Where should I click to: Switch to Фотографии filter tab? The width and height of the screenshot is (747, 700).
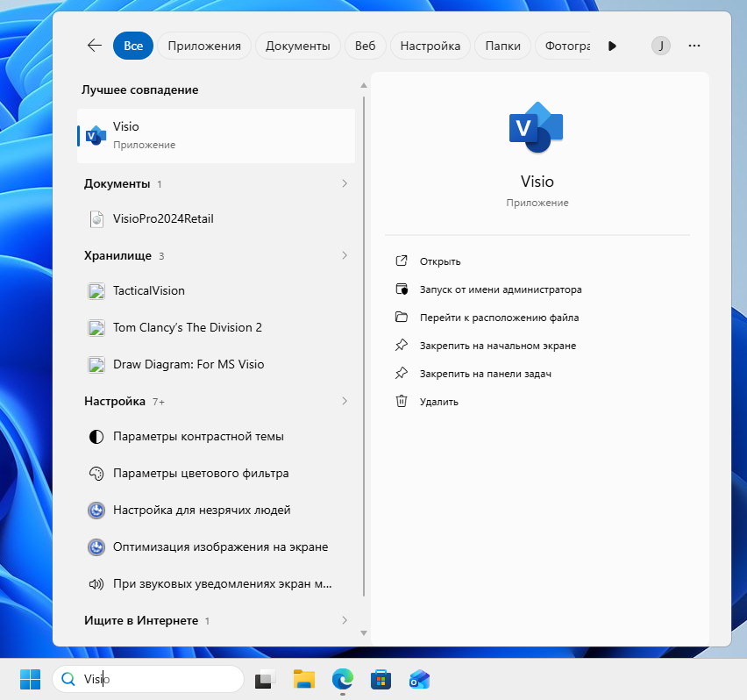pos(563,46)
